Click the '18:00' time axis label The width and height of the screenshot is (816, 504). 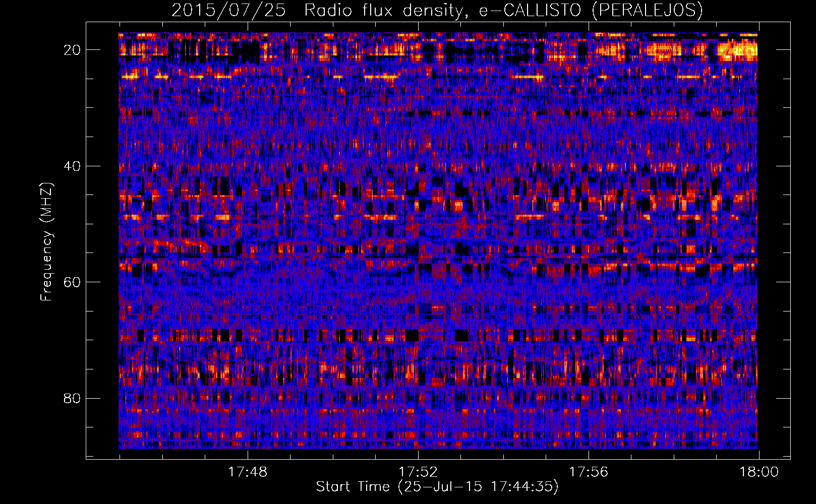(x=759, y=472)
